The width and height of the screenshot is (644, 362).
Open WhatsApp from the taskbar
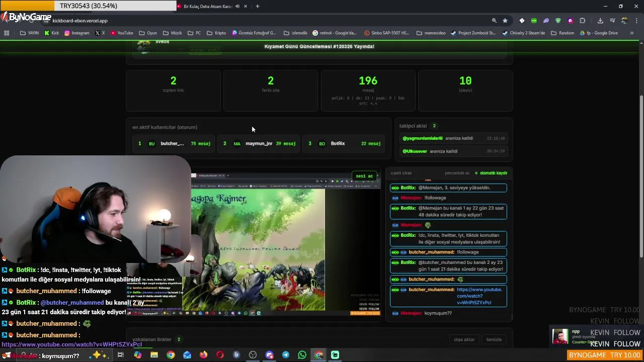(x=302, y=355)
